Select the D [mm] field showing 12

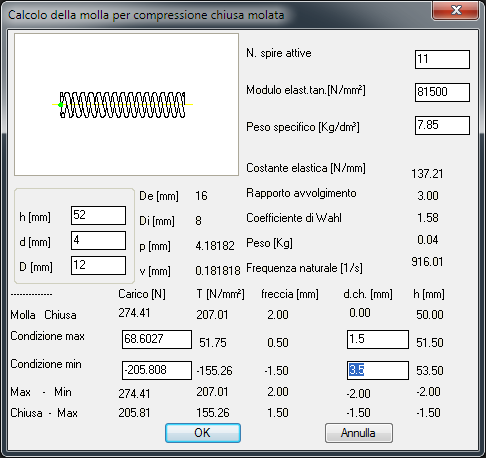click(98, 266)
